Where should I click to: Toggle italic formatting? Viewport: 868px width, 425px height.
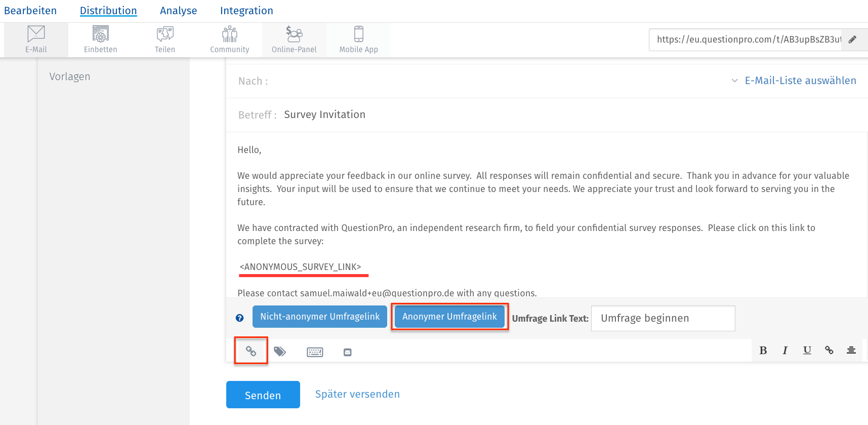click(x=785, y=350)
